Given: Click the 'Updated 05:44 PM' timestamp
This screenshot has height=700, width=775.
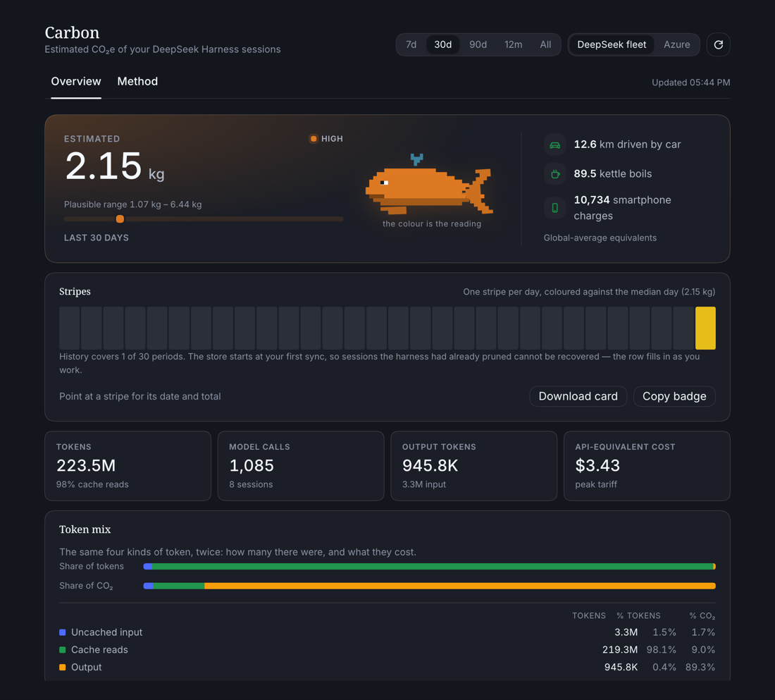Looking at the screenshot, I should click(x=690, y=82).
